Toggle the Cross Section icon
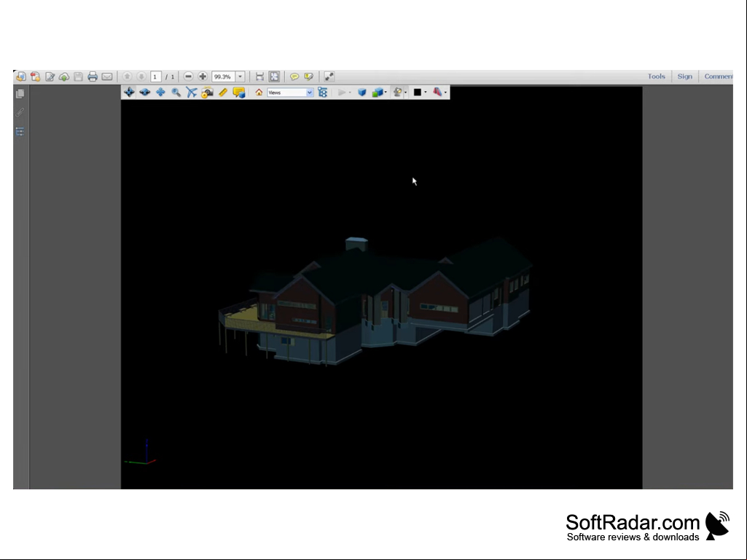 coord(437,92)
